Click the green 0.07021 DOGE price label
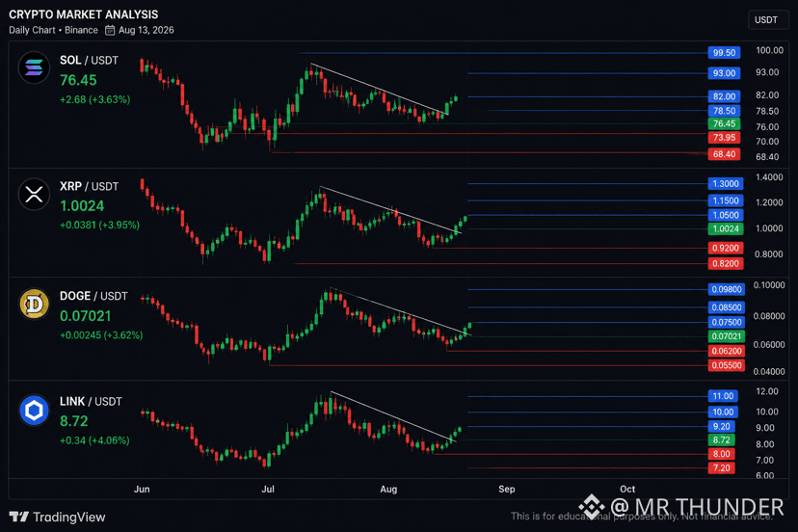This screenshot has height=532, width=798. [727, 336]
